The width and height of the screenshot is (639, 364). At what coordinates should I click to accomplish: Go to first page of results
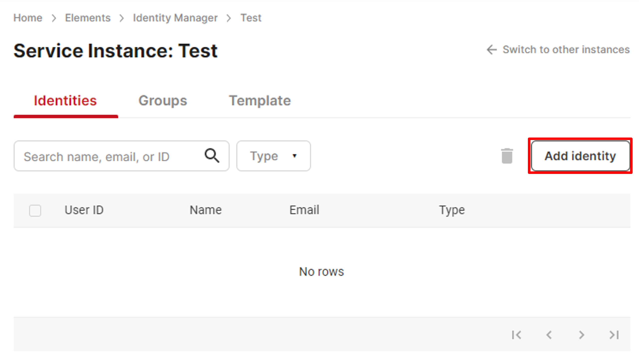click(516, 335)
